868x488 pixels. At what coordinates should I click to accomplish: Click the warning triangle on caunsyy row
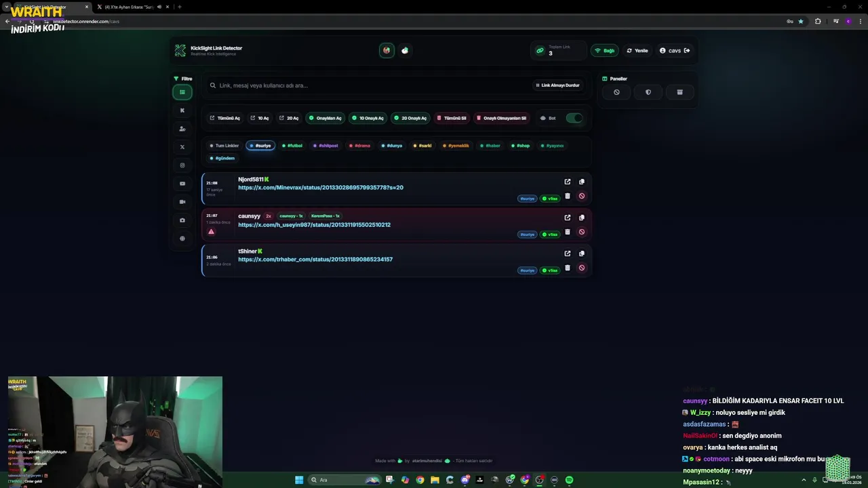tap(211, 232)
